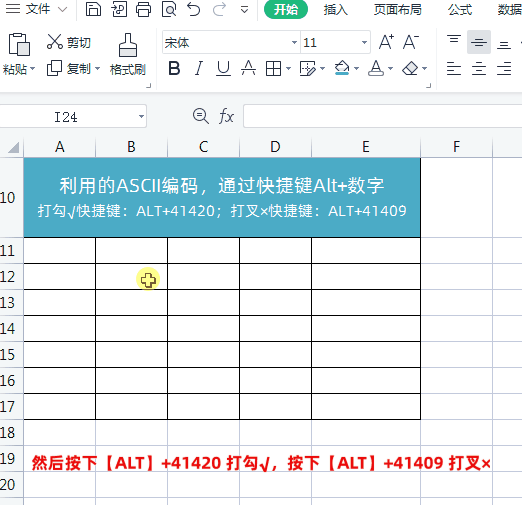Image resolution: width=522 pixels, height=505 pixels.
Task: Toggle Bold formatting
Action: pos(174,68)
